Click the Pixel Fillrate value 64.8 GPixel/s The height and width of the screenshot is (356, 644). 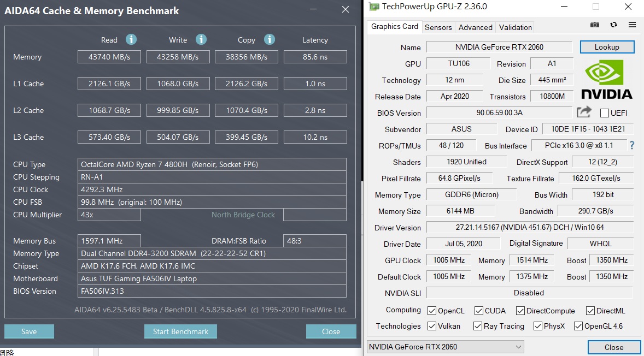459,178
